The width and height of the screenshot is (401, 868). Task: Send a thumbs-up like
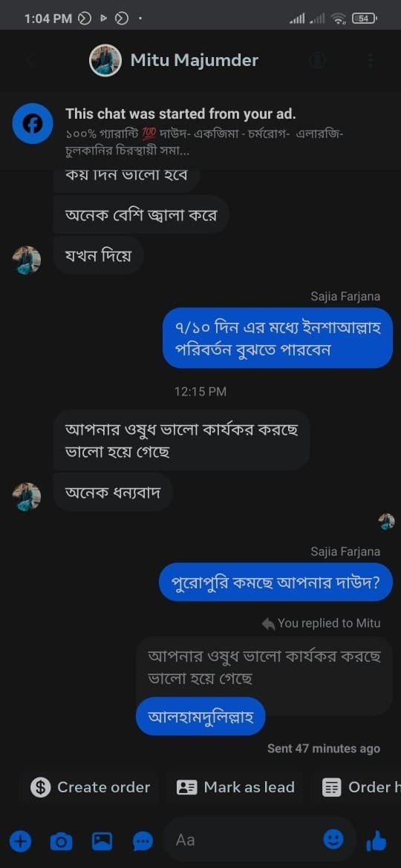coord(376,841)
